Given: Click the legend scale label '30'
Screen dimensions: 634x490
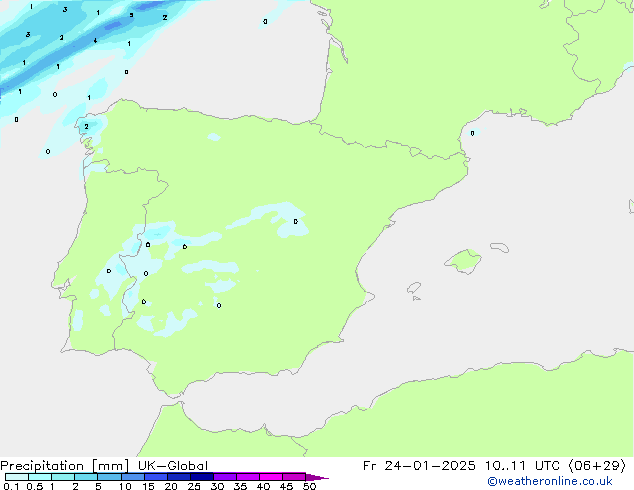Looking at the screenshot, I should pos(217,486).
